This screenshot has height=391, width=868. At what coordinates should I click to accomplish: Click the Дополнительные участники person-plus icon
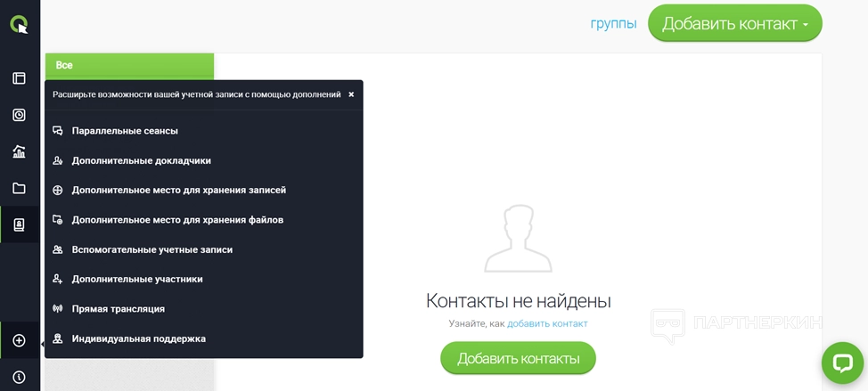point(58,280)
